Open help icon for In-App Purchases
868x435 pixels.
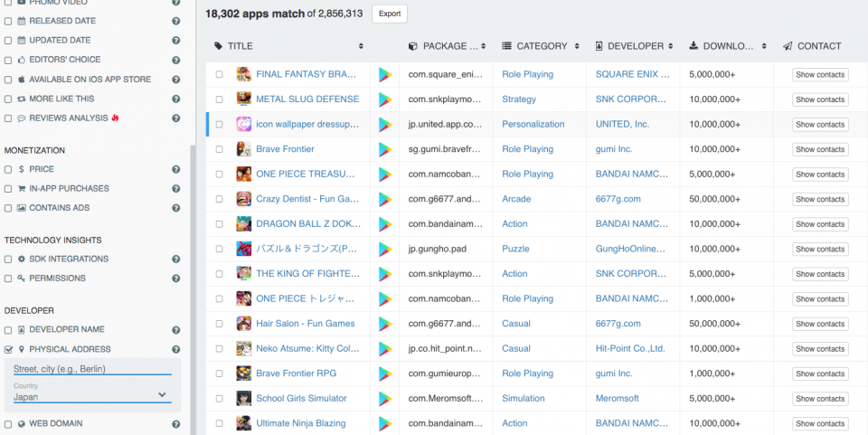(176, 189)
